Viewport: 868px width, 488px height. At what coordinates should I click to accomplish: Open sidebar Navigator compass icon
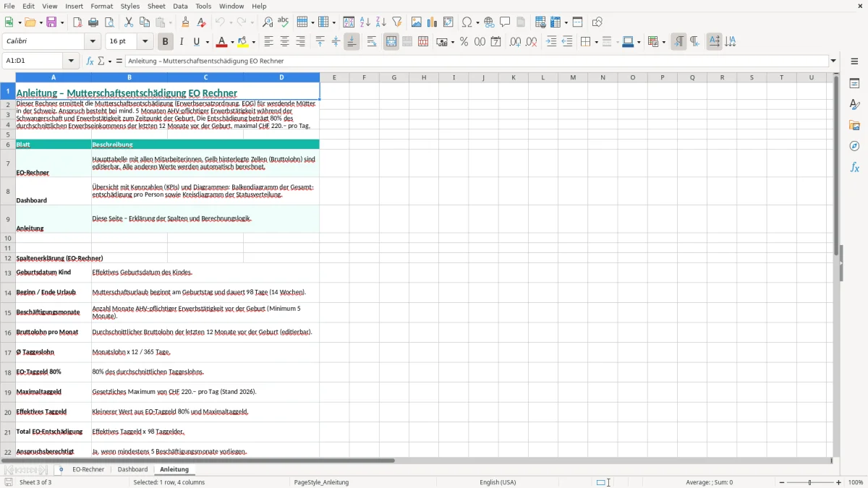[854, 146]
